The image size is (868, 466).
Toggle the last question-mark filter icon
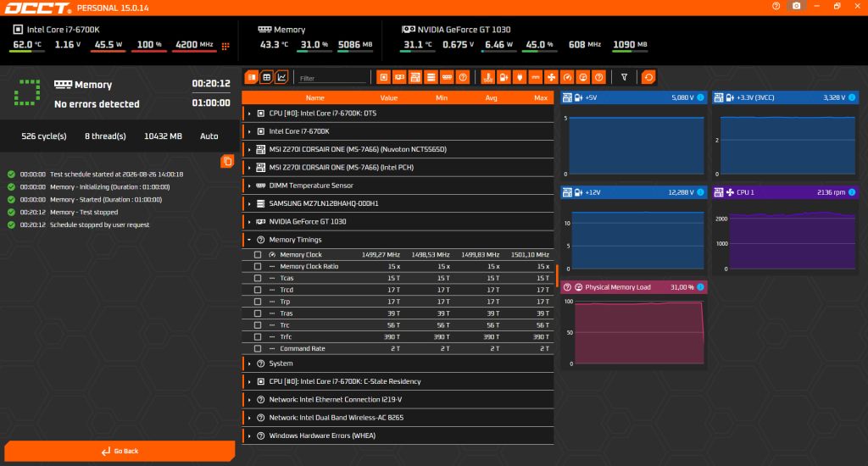click(x=598, y=77)
